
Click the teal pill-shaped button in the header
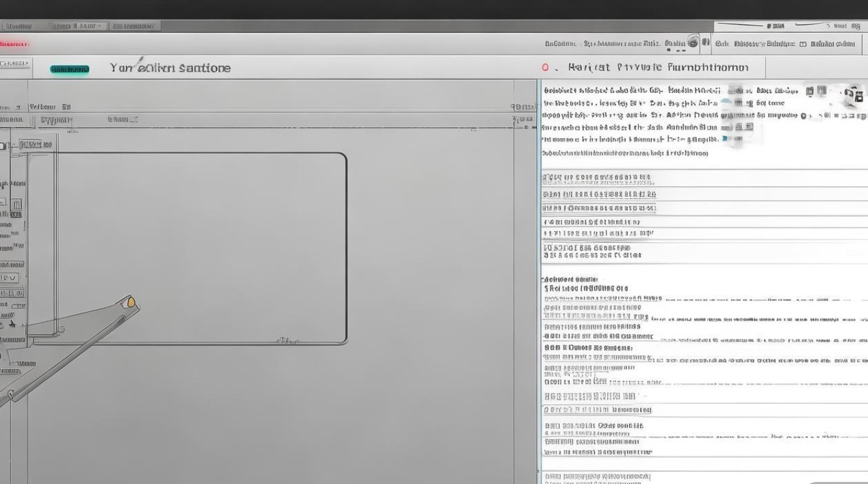pyautogui.click(x=70, y=69)
